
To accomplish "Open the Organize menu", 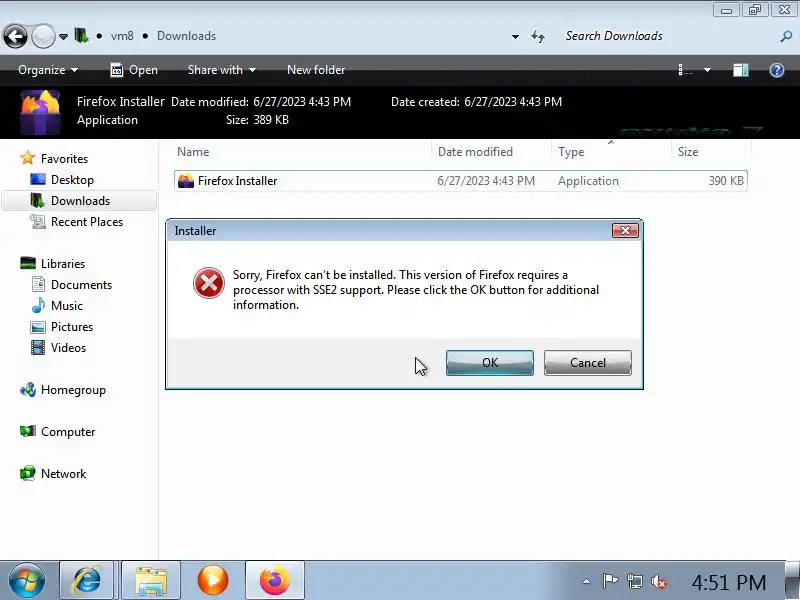I will 48,70.
